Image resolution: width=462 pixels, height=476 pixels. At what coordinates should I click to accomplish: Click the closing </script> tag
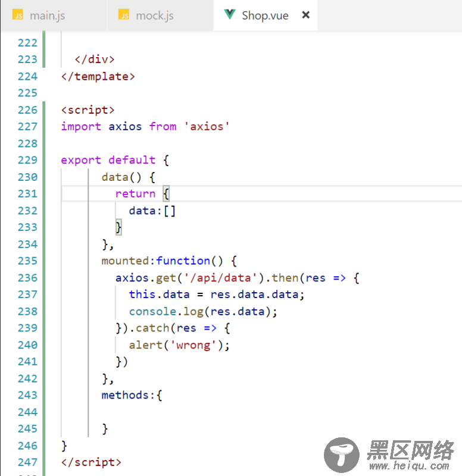click(x=91, y=462)
